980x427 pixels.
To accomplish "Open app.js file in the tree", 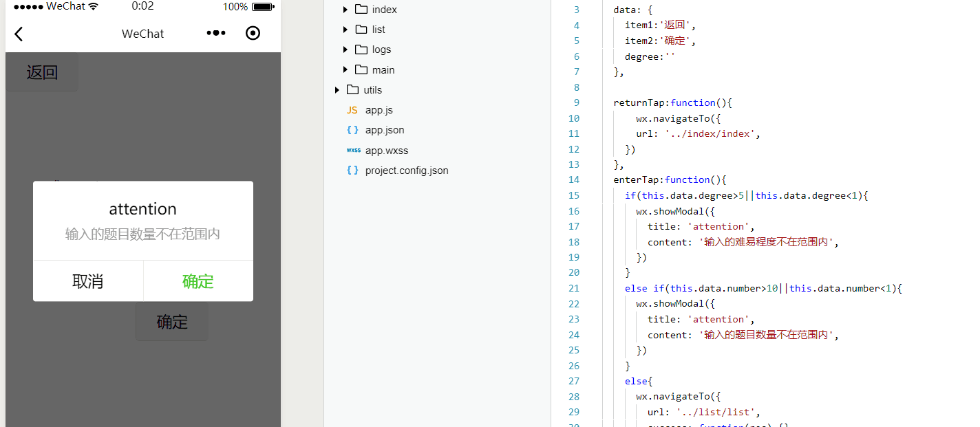I will [x=379, y=110].
